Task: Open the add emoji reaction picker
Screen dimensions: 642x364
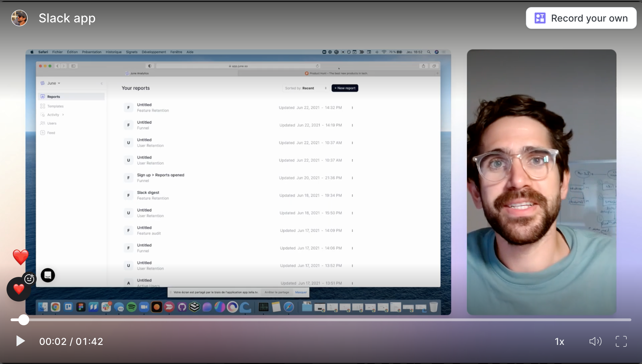Action: point(29,279)
